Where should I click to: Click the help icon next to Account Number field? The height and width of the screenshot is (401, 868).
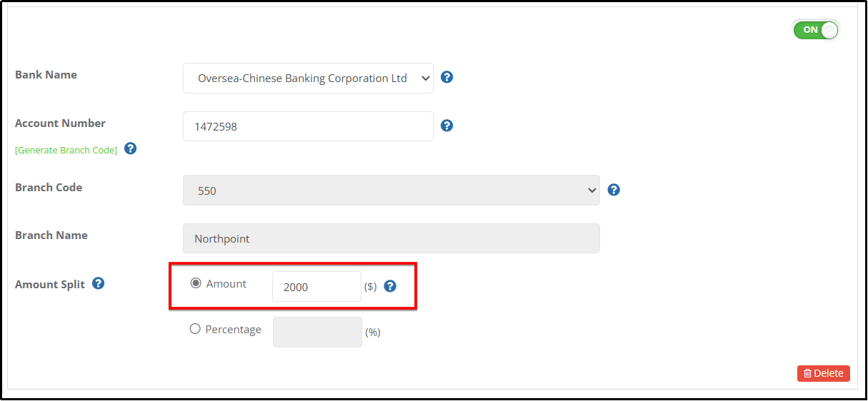447,126
